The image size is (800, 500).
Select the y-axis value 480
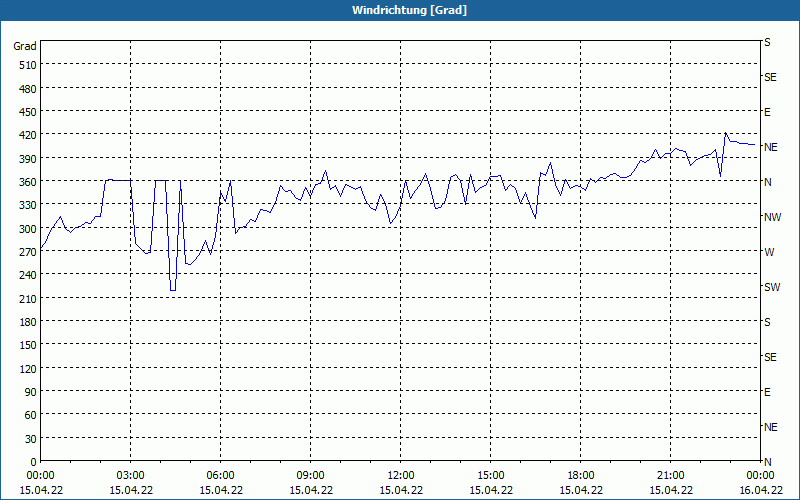coord(28,89)
